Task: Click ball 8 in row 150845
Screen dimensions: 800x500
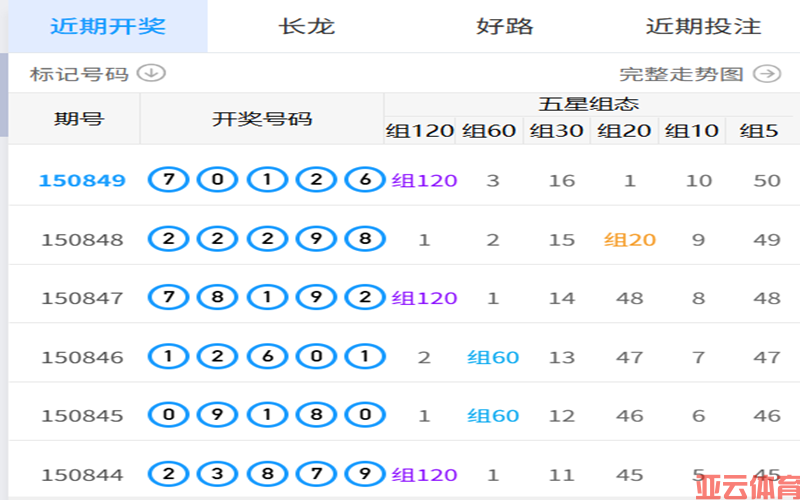Action: (316, 415)
